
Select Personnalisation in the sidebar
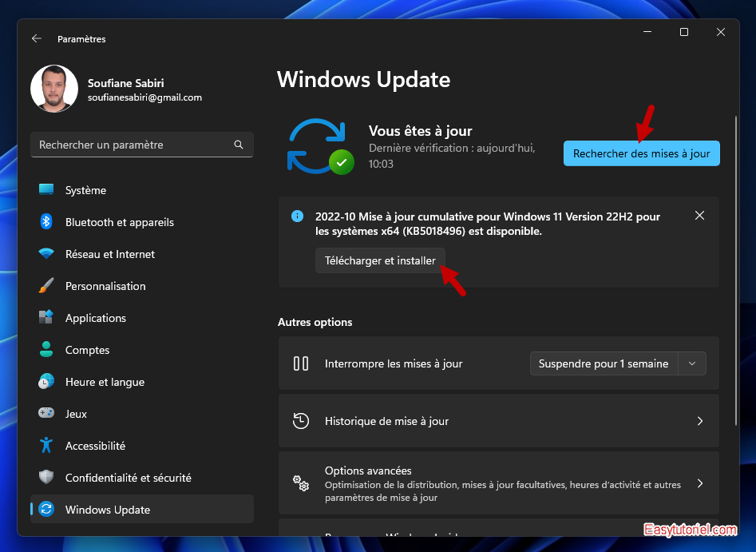tap(142, 286)
